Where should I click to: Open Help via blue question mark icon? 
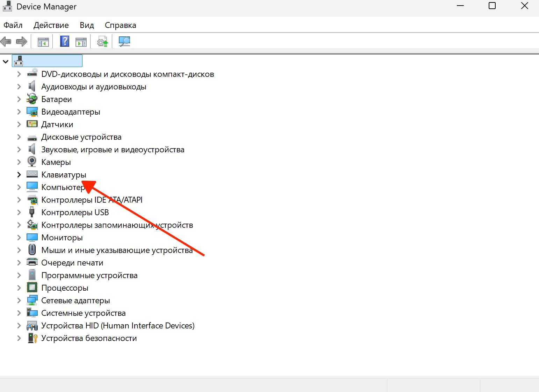[65, 42]
